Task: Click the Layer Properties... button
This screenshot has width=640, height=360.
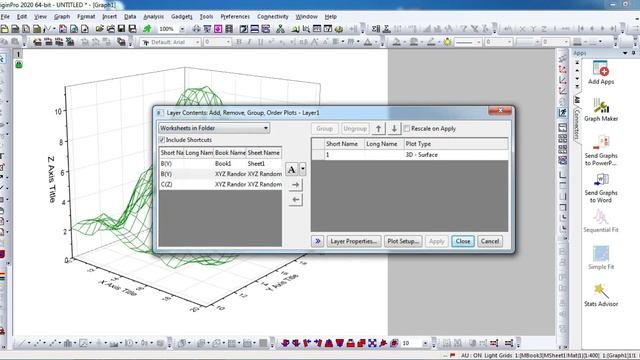Action: tap(354, 241)
